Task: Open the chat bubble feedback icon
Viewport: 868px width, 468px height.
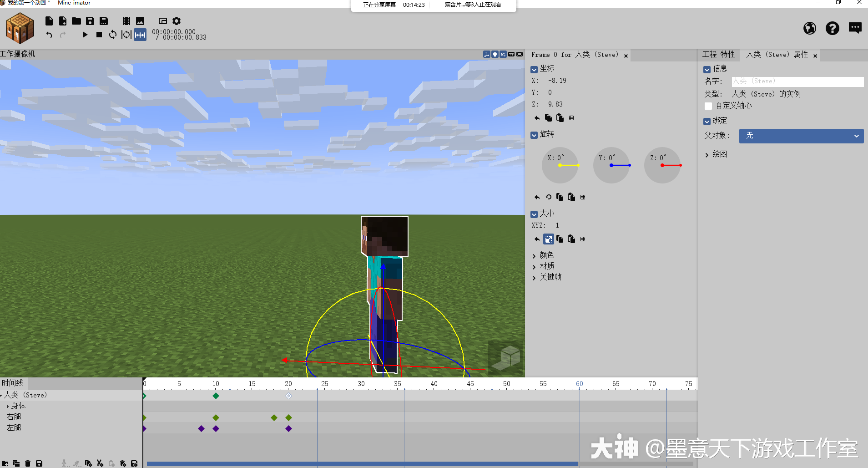Action: pyautogui.click(x=855, y=28)
